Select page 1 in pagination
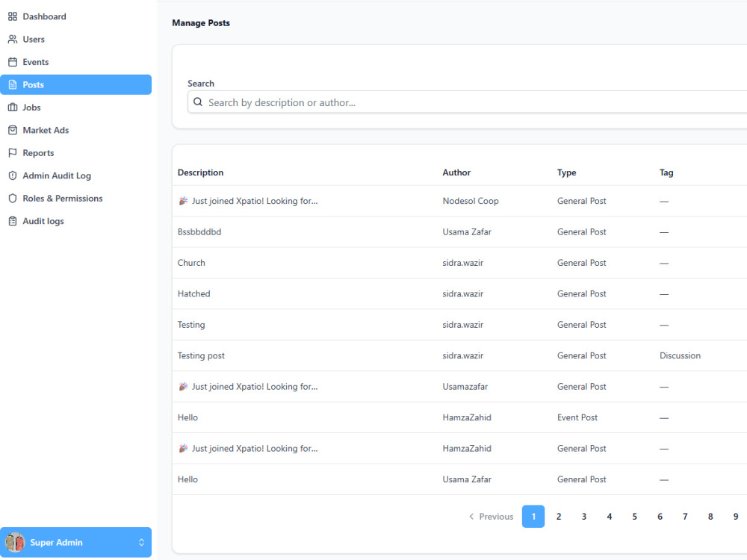Viewport: 747px width, 560px height. pyautogui.click(x=533, y=517)
